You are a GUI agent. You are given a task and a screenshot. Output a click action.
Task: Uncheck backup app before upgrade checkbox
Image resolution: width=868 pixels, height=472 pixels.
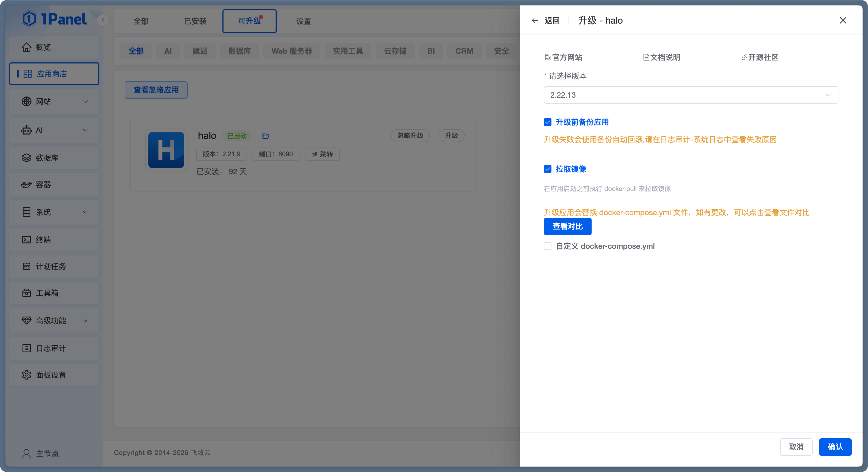[548, 122]
